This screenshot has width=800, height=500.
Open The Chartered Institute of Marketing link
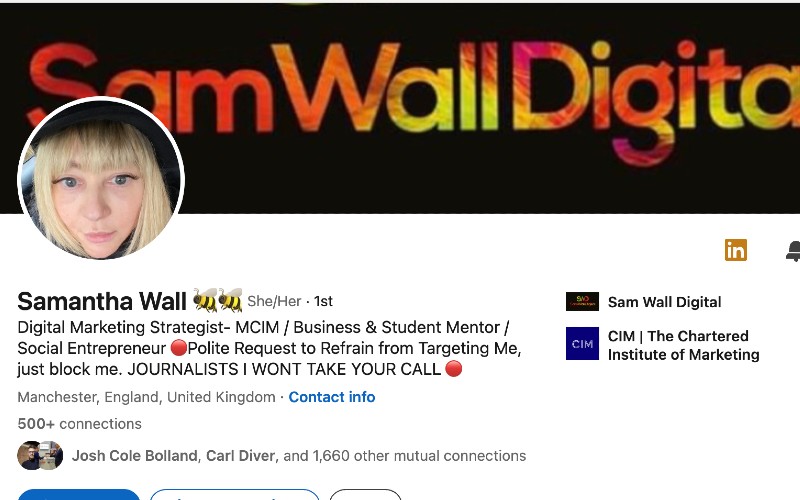(x=683, y=345)
